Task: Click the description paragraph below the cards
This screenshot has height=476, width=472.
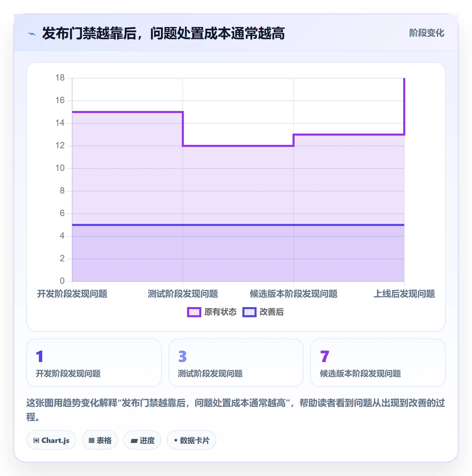Action: point(236,410)
